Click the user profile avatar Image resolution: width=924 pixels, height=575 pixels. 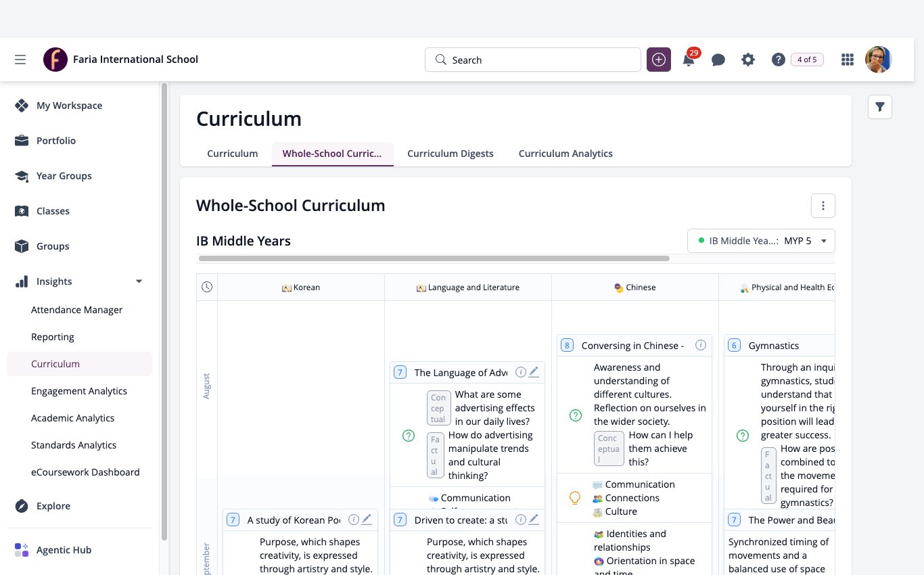click(879, 60)
